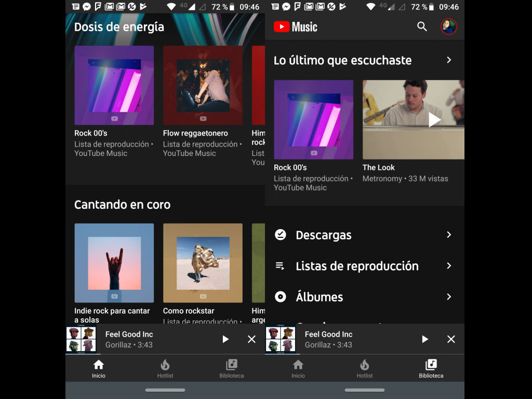Open Feel Good Inc album art on left player
Image resolution: width=532 pixels, height=399 pixels.
click(81, 339)
